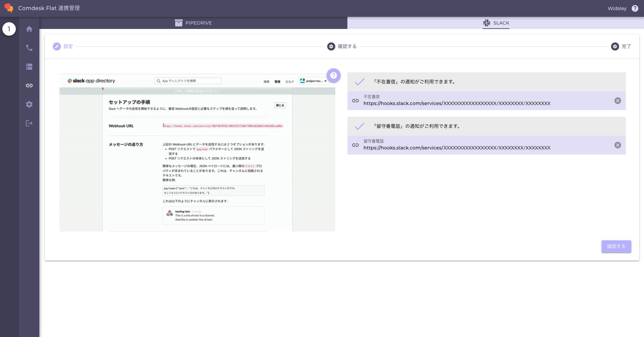Click the 設定 step pencil icon
The width and height of the screenshot is (644, 337).
pos(57,46)
